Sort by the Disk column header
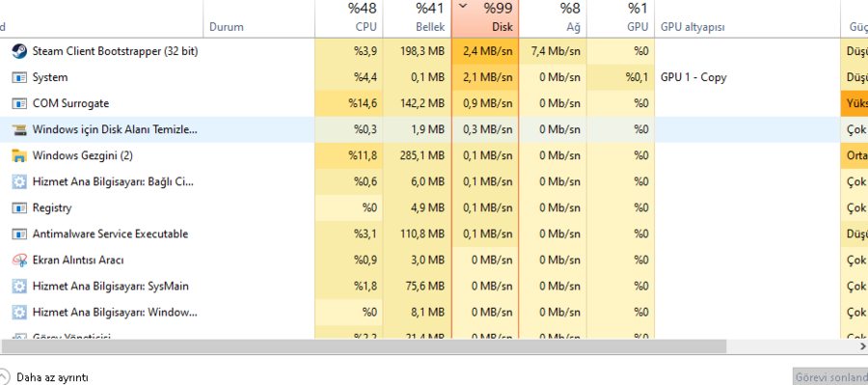Image resolution: width=868 pixels, height=385 pixels. [485, 19]
